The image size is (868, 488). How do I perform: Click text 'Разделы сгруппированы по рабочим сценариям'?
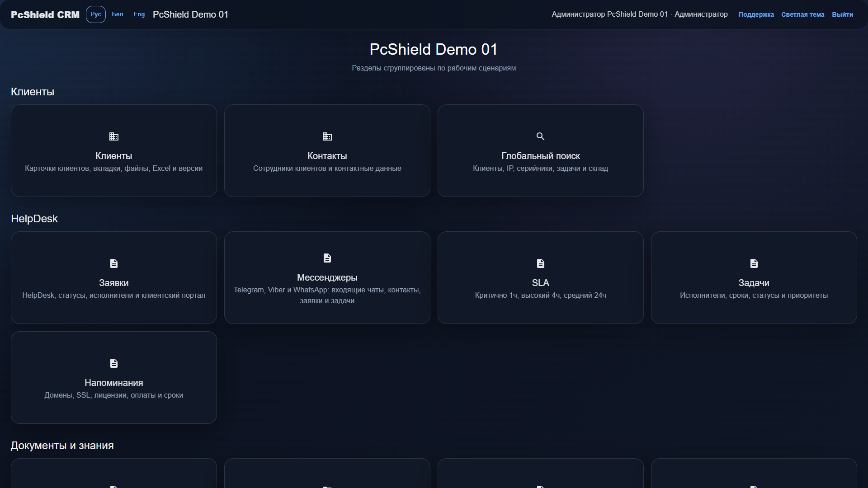click(x=434, y=68)
